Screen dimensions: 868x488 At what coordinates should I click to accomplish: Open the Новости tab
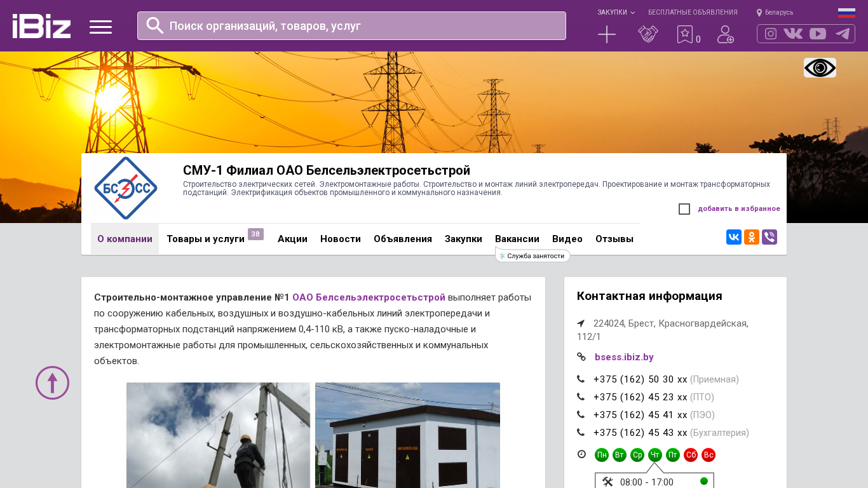click(x=341, y=239)
